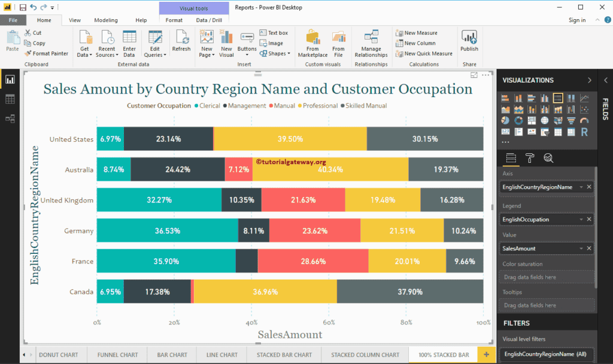Open the Format paint roller pane
This screenshot has width=613, height=364.
click(530, 158)
